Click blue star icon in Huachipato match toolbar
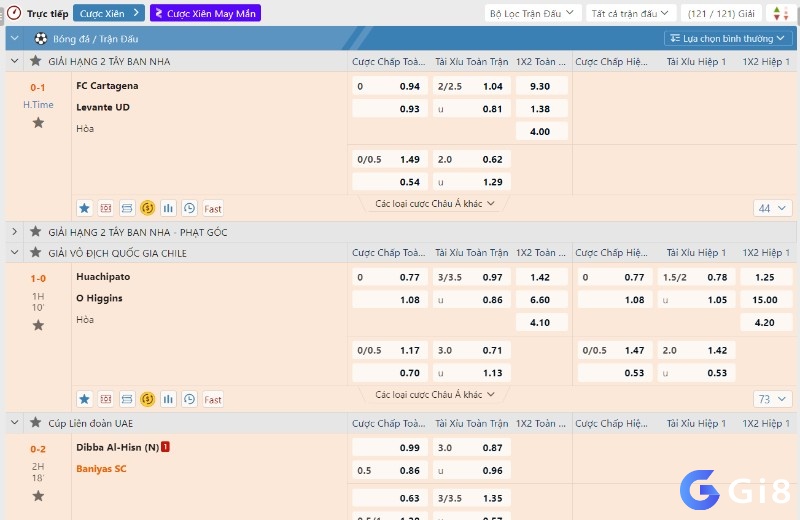Image resolution: width=800 pixels, height=520 pixels. (x=85, y=399)
